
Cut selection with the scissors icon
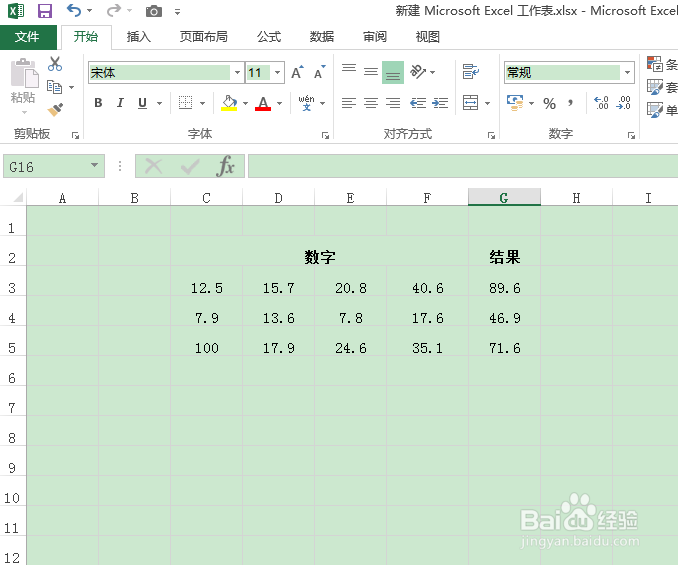[55, 64]
